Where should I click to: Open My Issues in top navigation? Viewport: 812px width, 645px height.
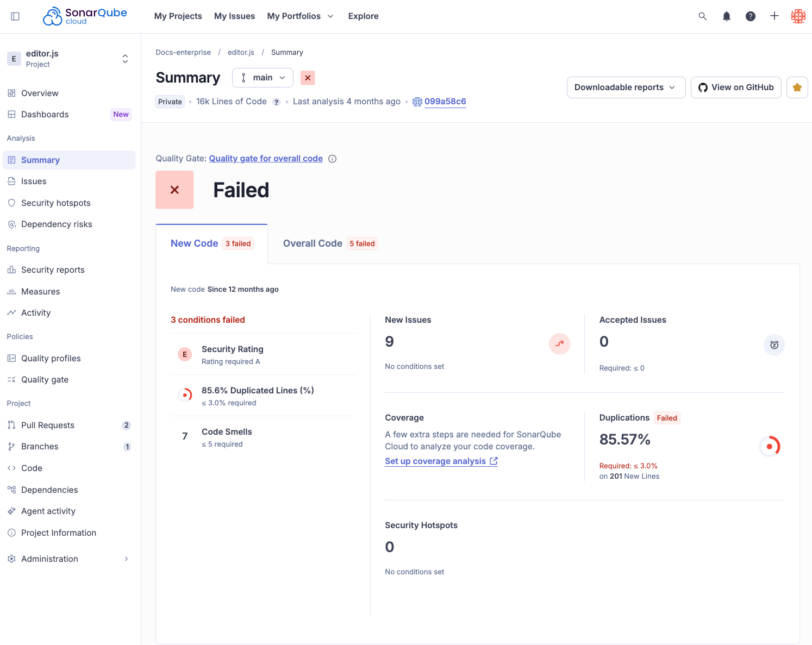(x=235, y=16)
